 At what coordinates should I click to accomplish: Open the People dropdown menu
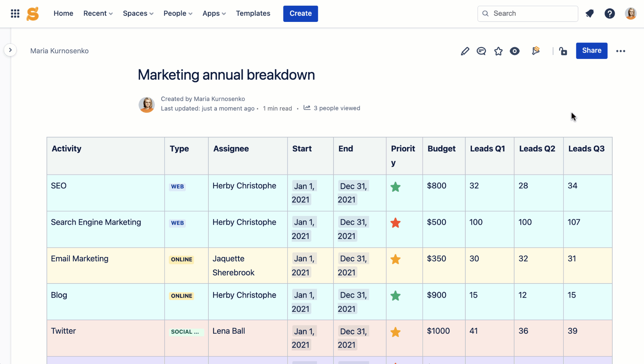tap(178, 13)
